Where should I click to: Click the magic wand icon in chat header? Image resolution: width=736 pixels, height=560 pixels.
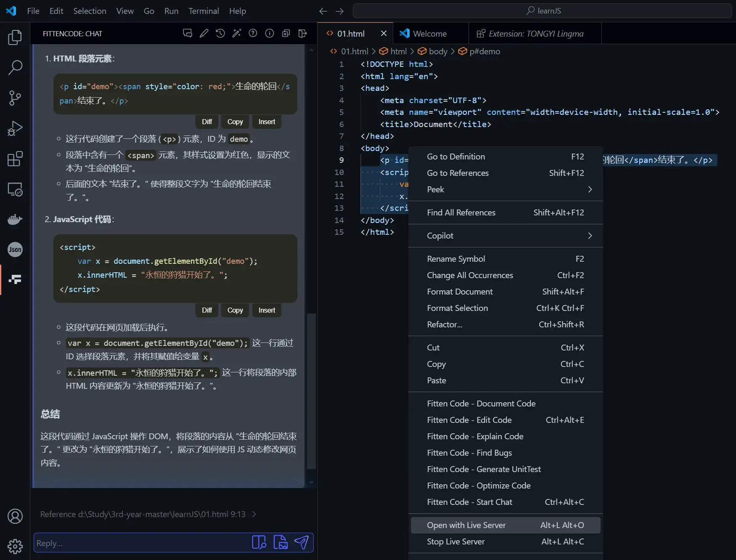(237, 33)
